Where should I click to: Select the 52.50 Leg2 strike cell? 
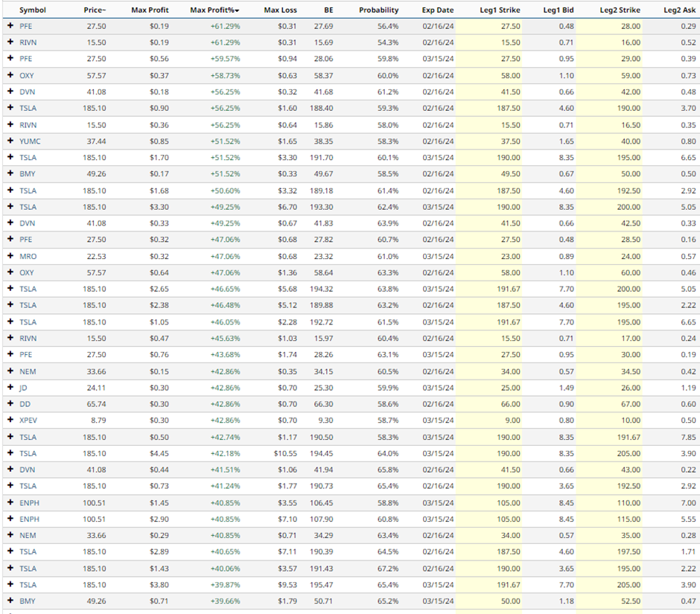[x=631, y=601]
